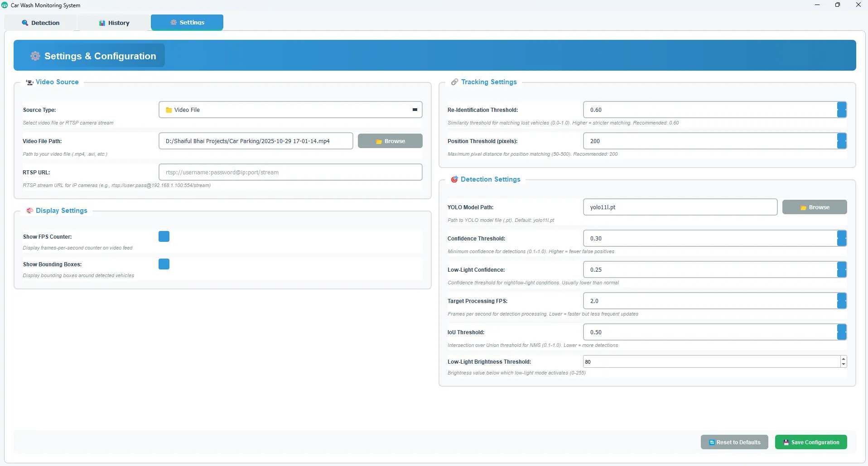Increase the Low-Light Brightness Threshold value
Viewport: 868px width, 466px height.
tap(843, 359)
